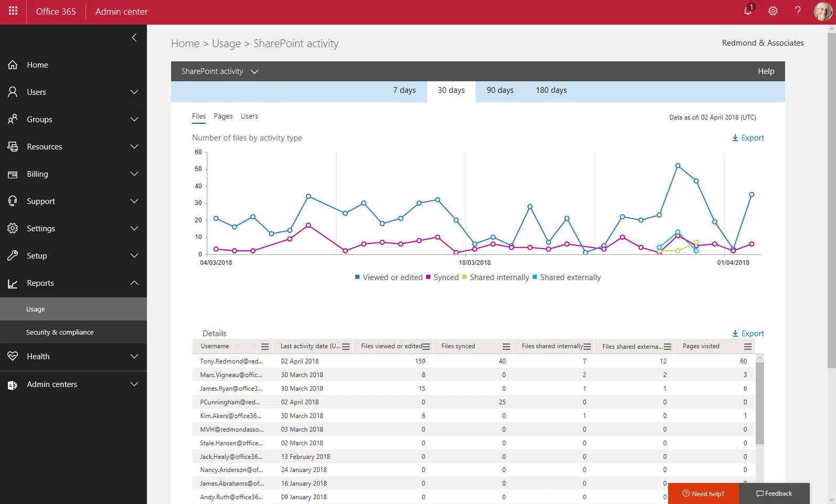Click the Health heart icon
836x504 pixels.
click(x=13, y=356)
